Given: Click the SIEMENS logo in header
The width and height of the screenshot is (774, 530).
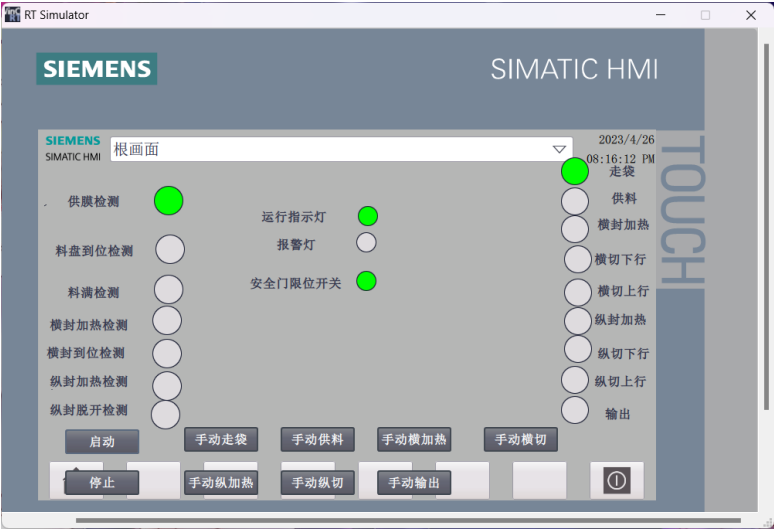Looking at the screenshot, I should click(x=97, y=69).
